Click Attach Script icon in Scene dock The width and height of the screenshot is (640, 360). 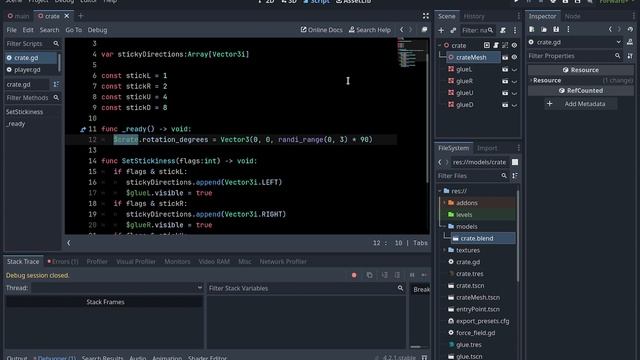(x=503, y=30)
